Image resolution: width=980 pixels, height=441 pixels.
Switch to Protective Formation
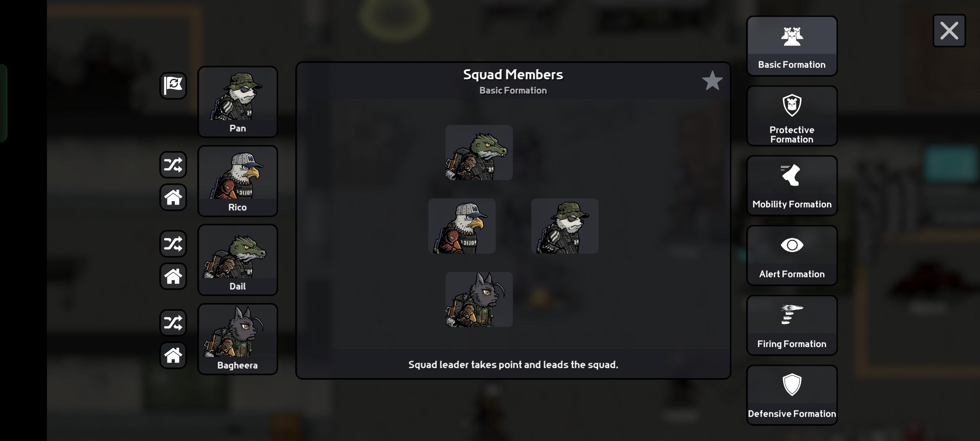792,116
